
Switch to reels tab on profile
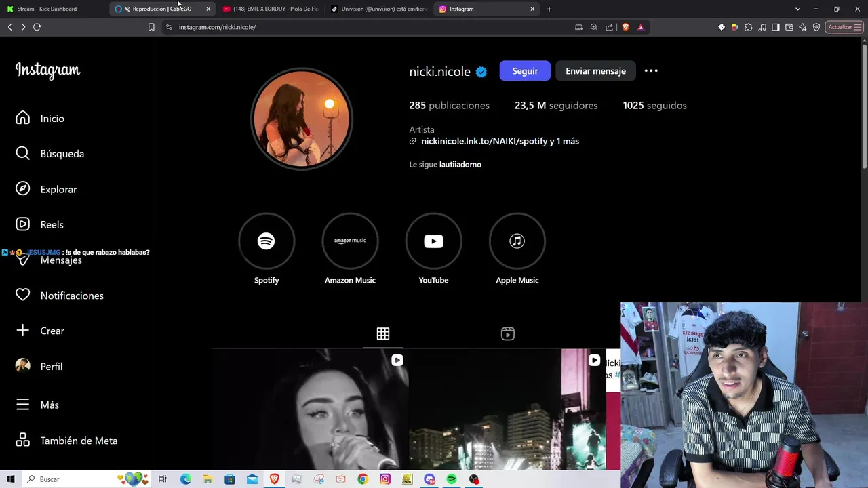508,333
